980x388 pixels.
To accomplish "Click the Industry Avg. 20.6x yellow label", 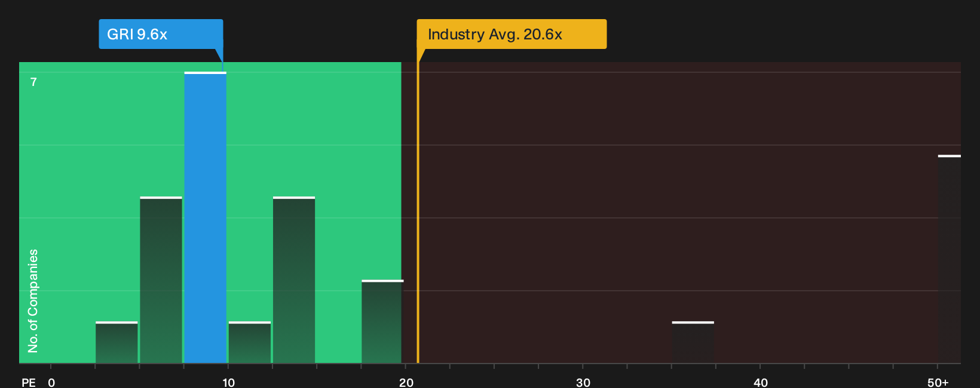I will tap(512, 34).
